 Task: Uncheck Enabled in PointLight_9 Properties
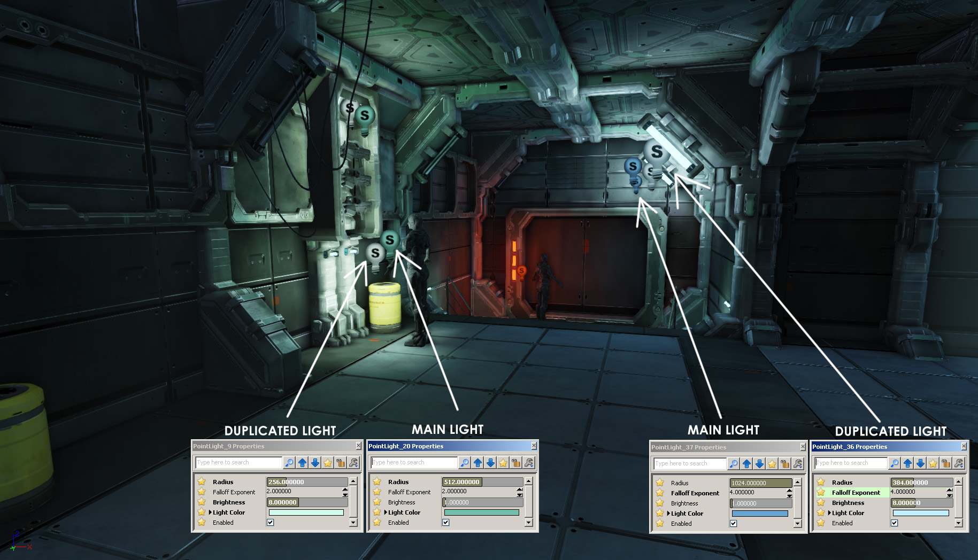point(271,523)
